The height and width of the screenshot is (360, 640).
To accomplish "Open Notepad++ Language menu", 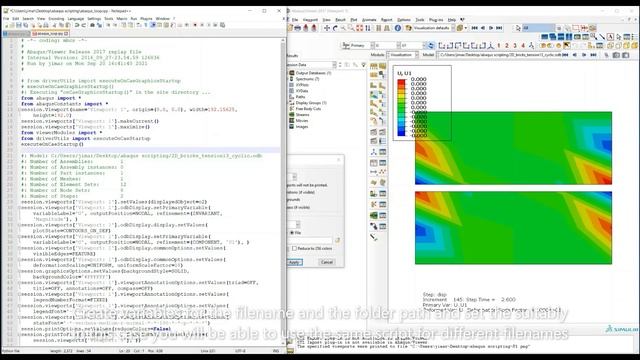I will pos(76,19).
